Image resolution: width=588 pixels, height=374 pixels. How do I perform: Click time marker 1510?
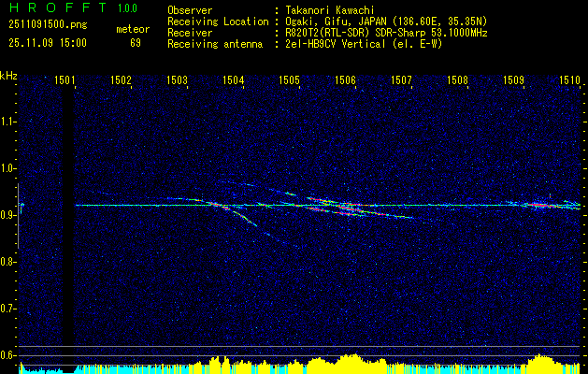point(569,79)
